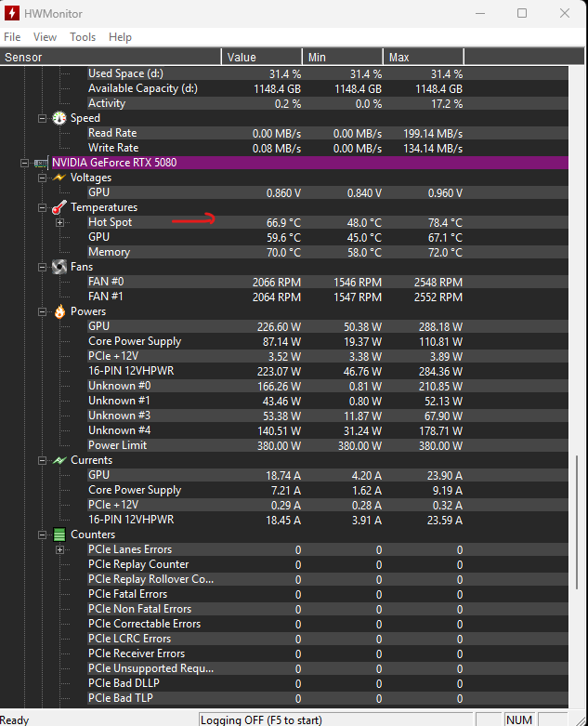Image resolution: width=588 pixels, height=726 pixels.
Task: Select the PCIe Non Fatal Errors row
Action: [x=328, y=609]
